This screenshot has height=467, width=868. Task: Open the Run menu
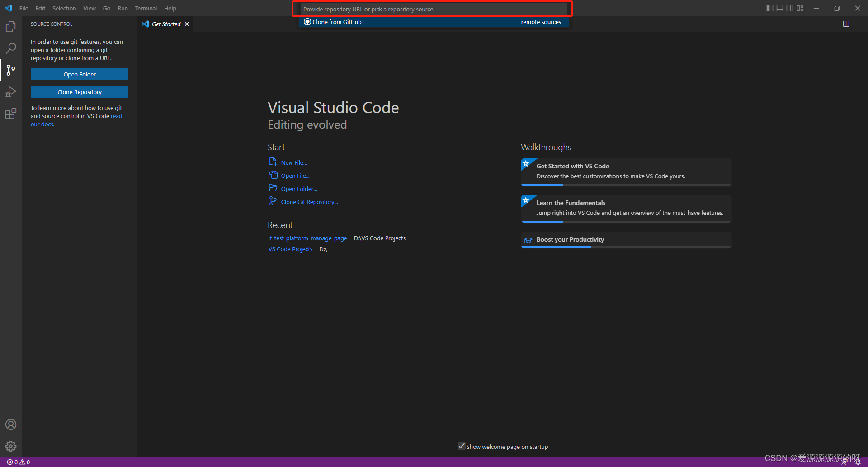[x=123, y=8]
